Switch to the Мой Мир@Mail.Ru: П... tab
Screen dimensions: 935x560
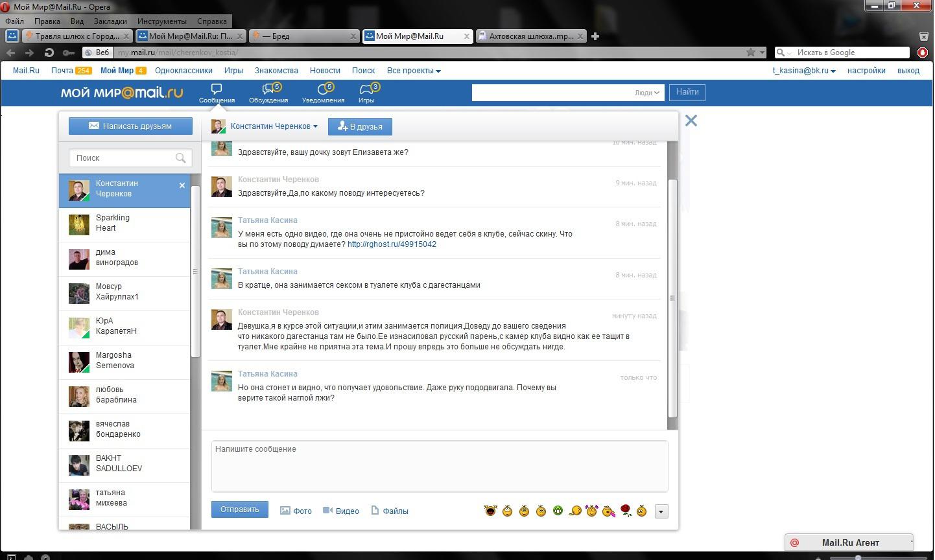(191, 36)
